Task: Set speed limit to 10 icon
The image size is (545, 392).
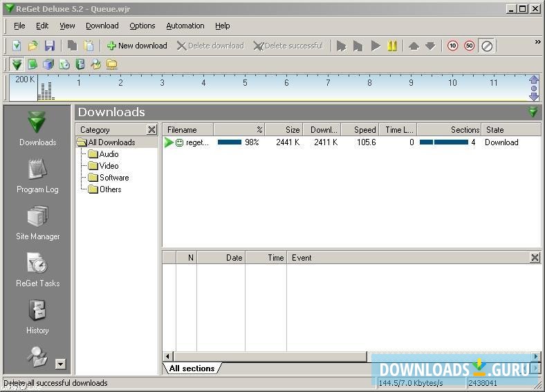Action: coord(453,46)
